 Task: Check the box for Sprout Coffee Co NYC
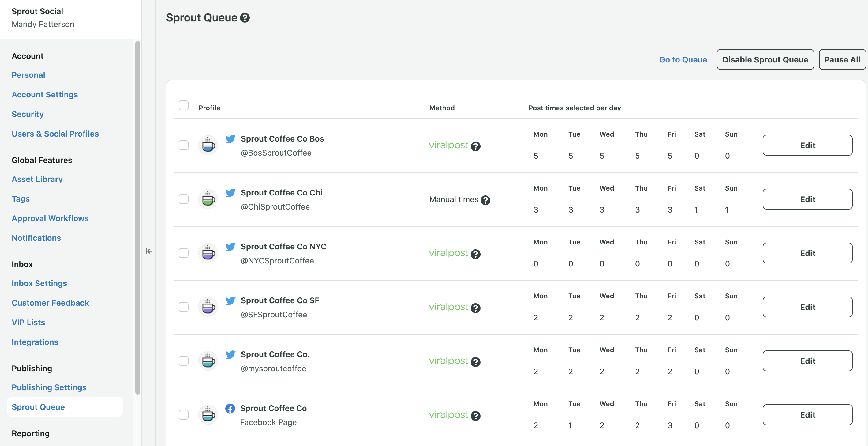click(184, 253)
